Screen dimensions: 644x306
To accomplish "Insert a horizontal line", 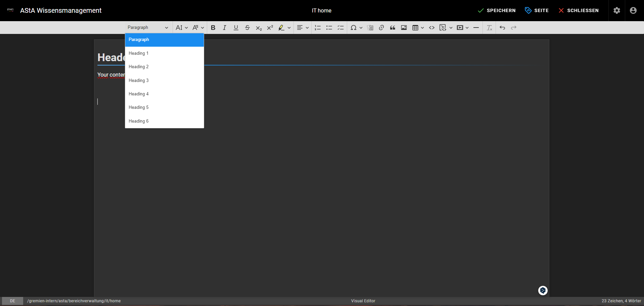I will (476, 28).
